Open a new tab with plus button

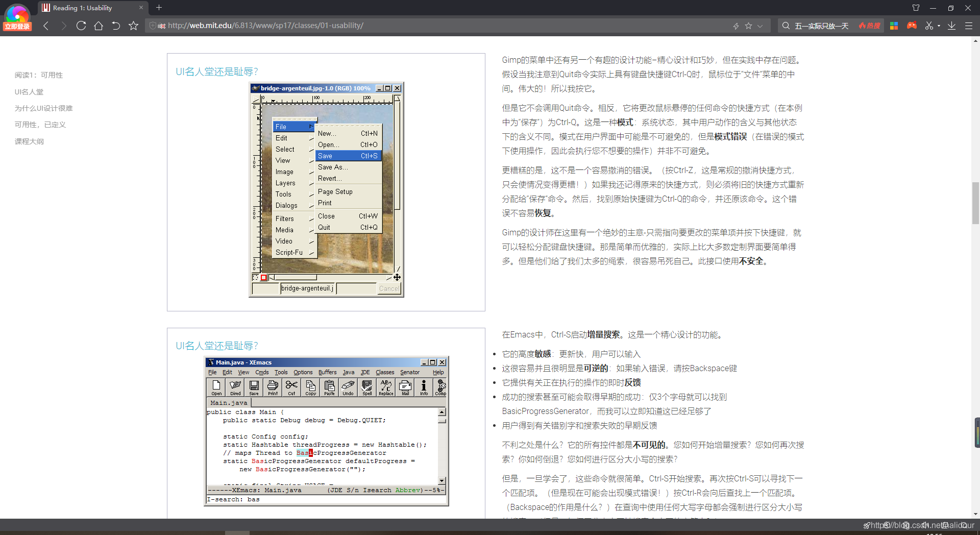pos(159,8)
